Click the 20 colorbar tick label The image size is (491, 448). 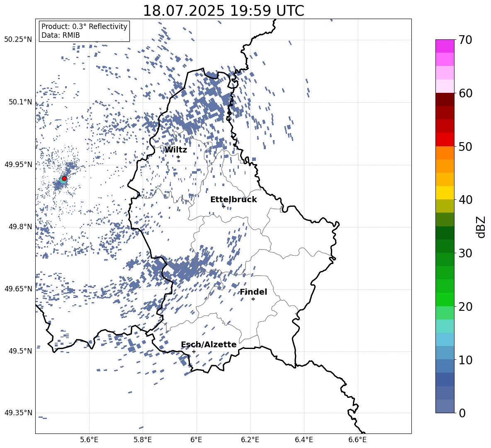pos(465,307)
